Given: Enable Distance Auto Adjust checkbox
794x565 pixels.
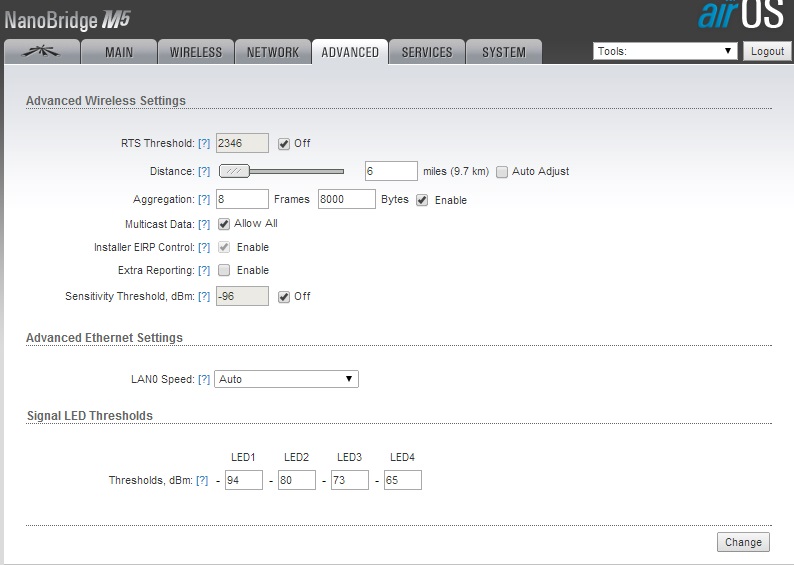Looking at the screenshot, I should click(x=502, y=171).
